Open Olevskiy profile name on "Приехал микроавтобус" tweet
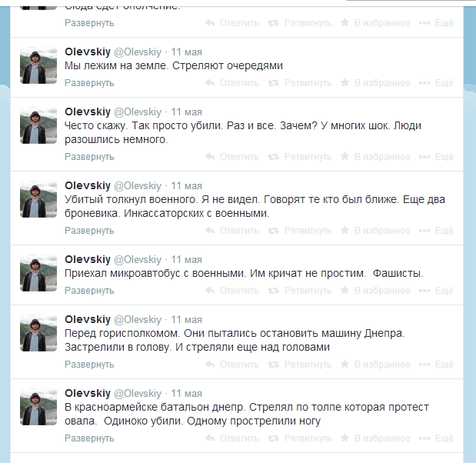 click(x=88, y=259)
